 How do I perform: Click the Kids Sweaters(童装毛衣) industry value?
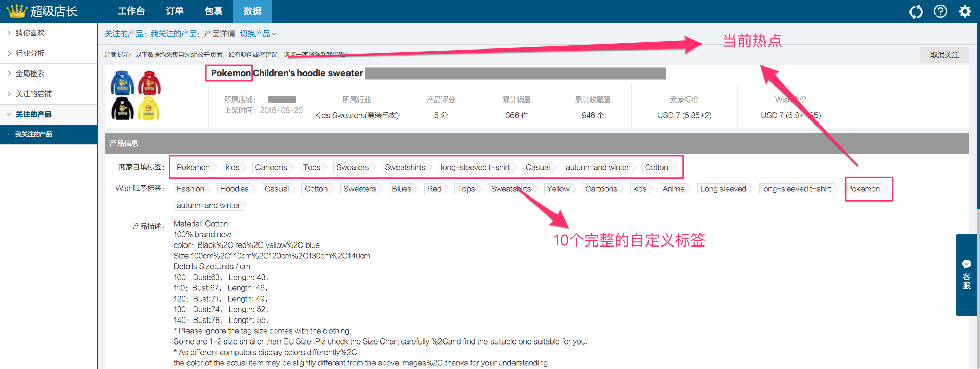point(357,115)
